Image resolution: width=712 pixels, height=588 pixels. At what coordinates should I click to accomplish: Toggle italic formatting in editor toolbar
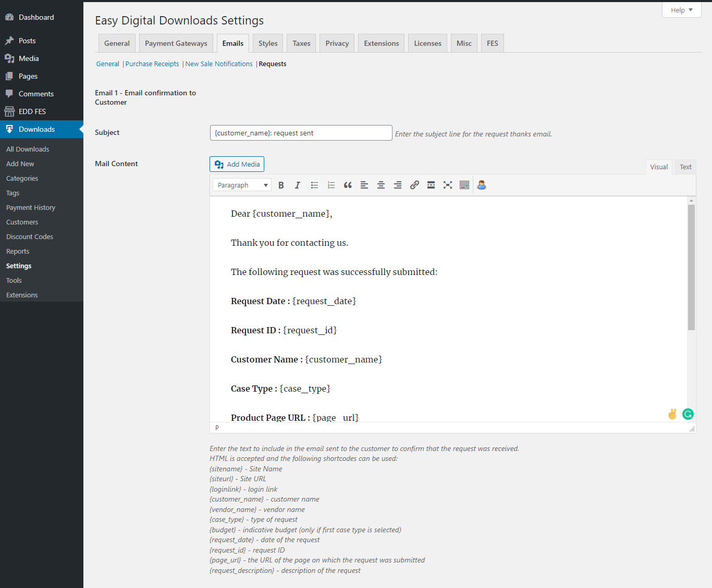coord(298,185)
